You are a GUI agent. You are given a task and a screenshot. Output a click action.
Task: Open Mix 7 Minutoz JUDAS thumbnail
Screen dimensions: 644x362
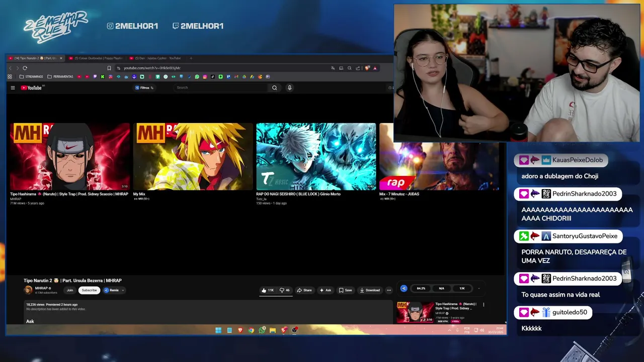click(439, 165)
